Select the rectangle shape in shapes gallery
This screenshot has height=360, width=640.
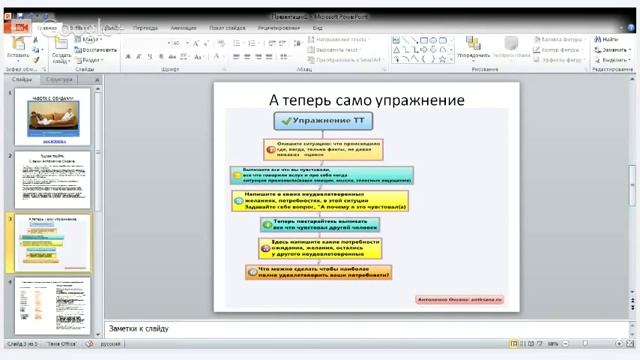(424, 40)
